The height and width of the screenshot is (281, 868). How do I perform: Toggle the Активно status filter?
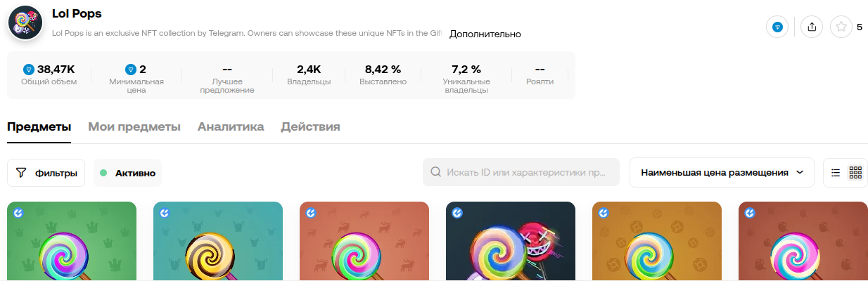pyautogui.click(x=127, y=173)
